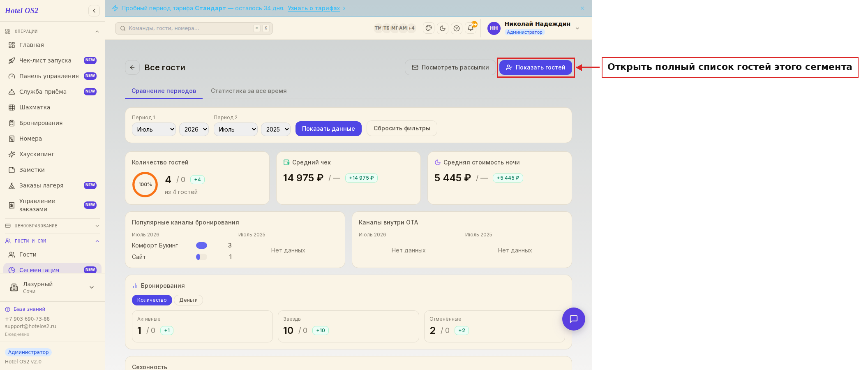Viewport: 868px width, 370px height.
Task: Click Сбросить фильтры button
Action: (x=402, y=128)
